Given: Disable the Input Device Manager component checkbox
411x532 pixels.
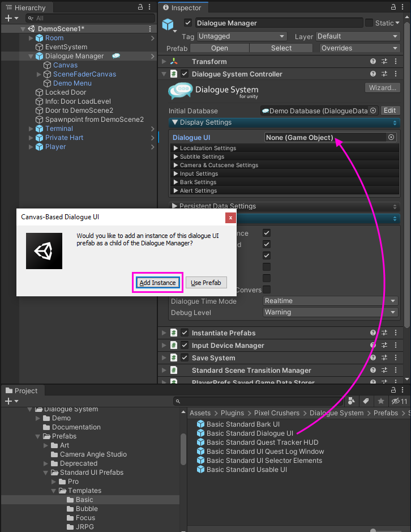Looking at the screenshot, I should [185, 345].
